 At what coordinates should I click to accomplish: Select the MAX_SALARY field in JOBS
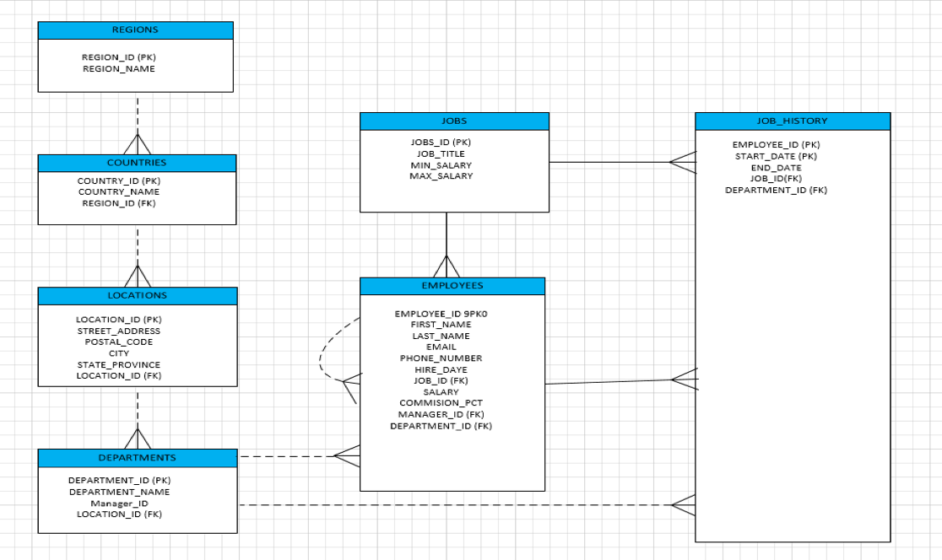click(441, 176)
